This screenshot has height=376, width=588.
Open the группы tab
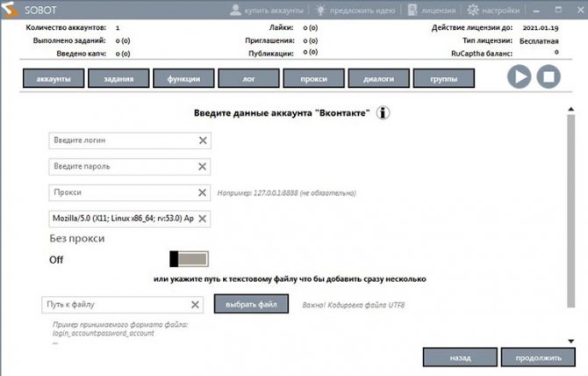[443, 78]
